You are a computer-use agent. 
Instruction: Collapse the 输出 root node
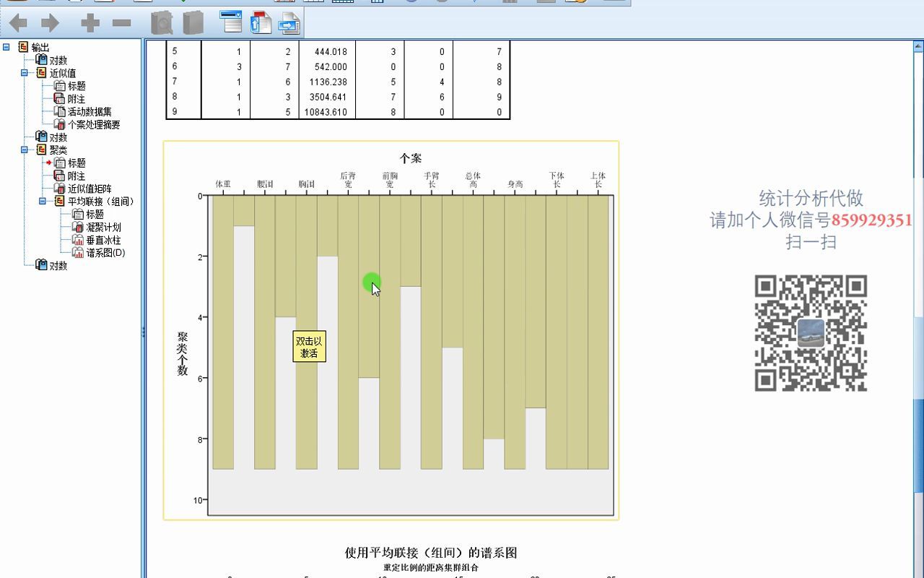point(5,46)
